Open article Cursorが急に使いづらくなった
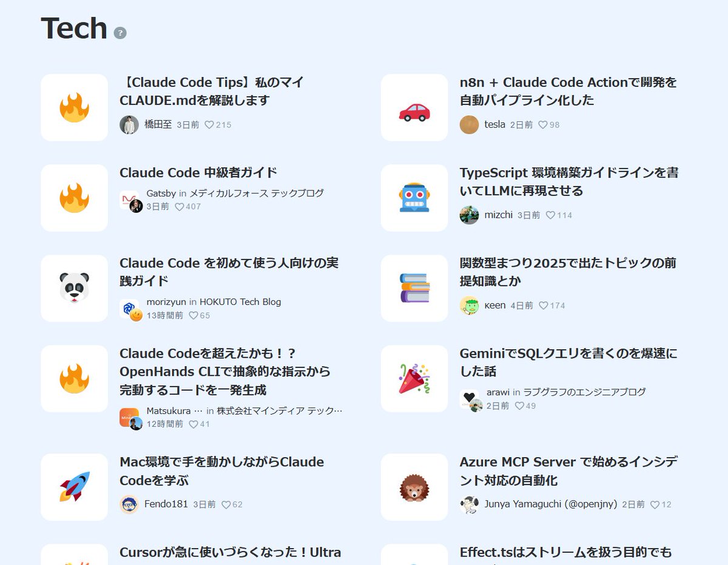The width and height of the screenshot is (728, 565). (x=231, y=552)
